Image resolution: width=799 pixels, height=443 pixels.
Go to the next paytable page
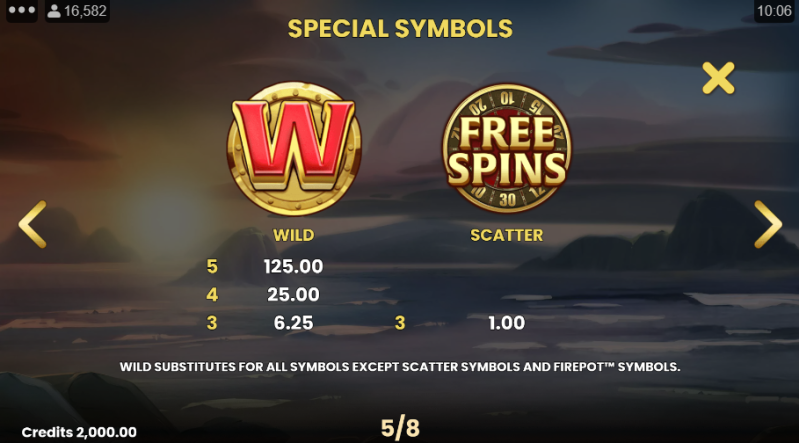tap(768, 224)
